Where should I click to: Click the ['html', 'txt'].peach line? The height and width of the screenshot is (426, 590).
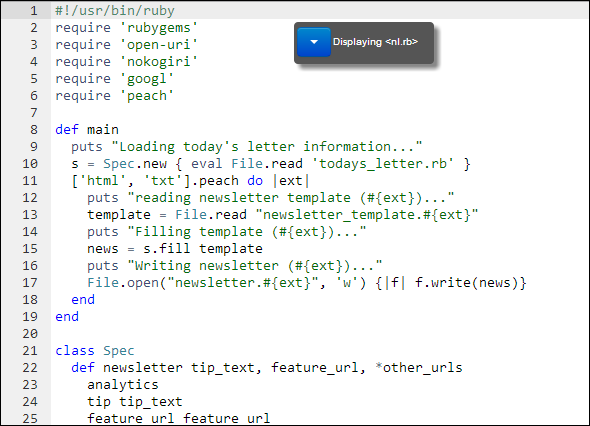(190, 181)
